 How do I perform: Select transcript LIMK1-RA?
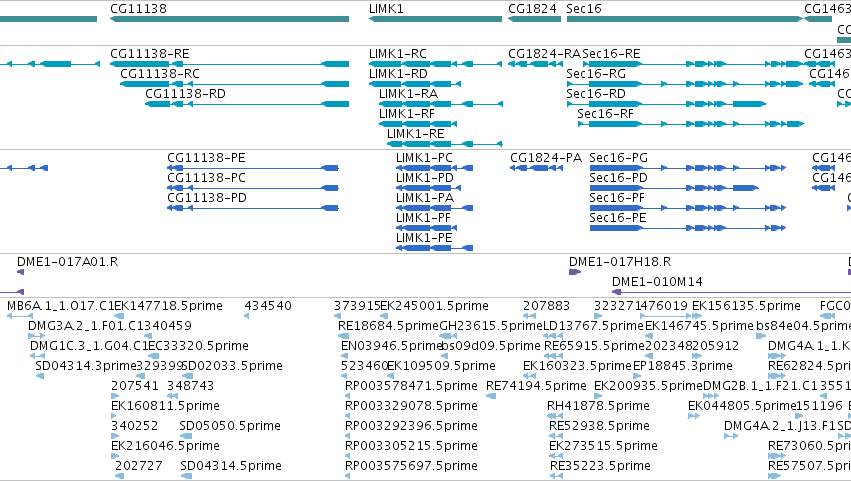[441, 104]
